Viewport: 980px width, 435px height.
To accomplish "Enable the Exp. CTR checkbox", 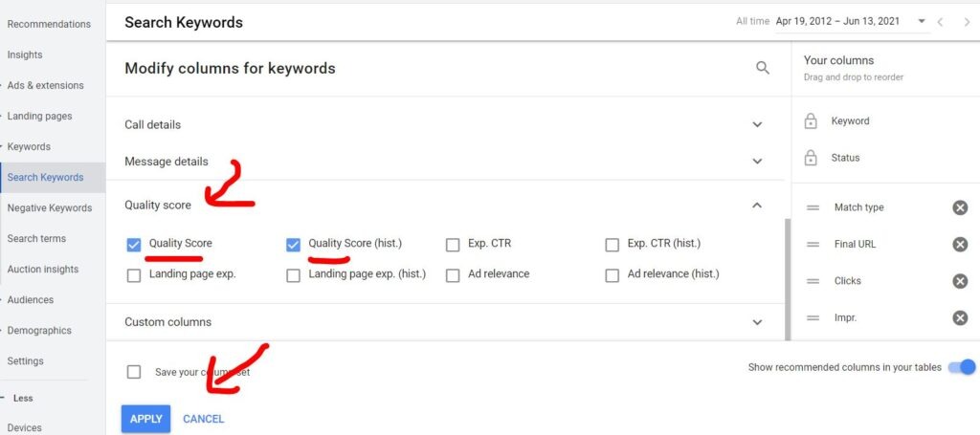I will (453, 245).
